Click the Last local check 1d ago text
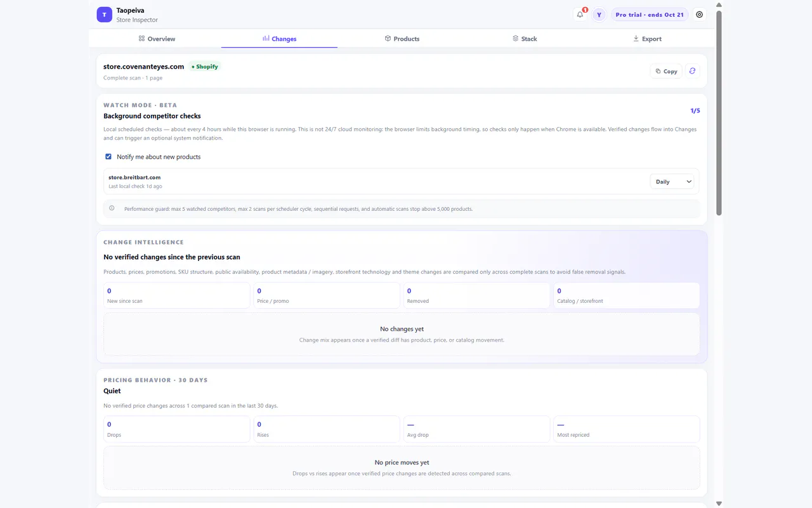 coord(135,187)
